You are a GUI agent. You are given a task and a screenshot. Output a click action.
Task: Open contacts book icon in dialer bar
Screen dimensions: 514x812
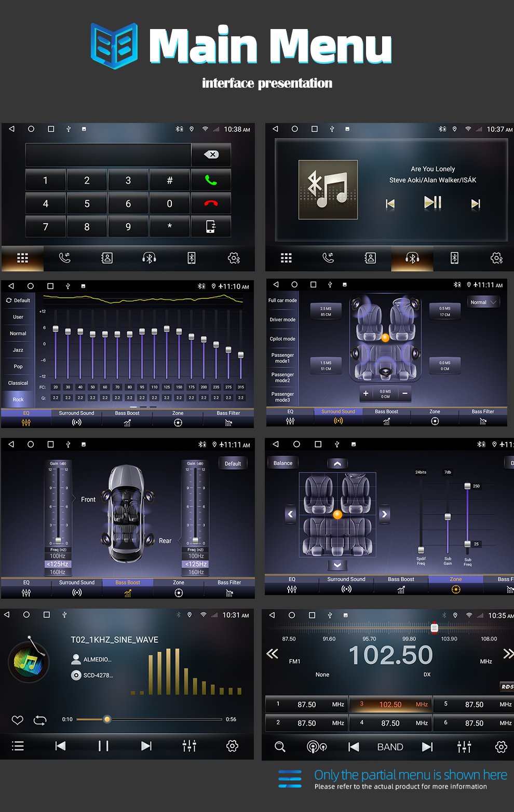(107, 258)
